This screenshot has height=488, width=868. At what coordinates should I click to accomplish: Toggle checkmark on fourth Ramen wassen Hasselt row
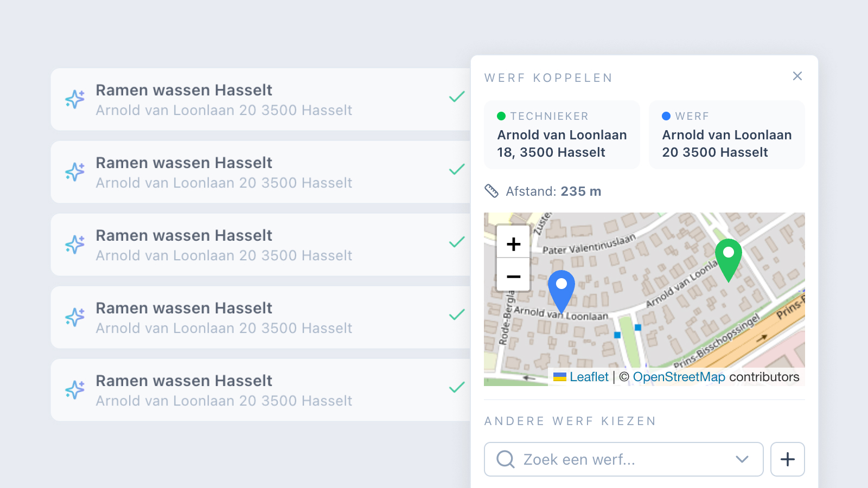click(457, 315)
